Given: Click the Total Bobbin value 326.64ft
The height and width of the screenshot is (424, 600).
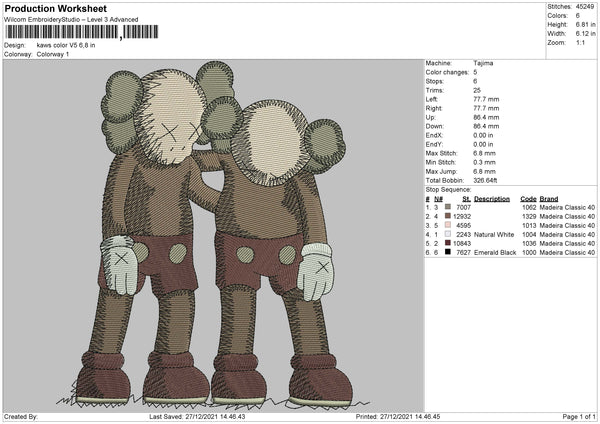Looking at the screenshot, I should (485, 181).
